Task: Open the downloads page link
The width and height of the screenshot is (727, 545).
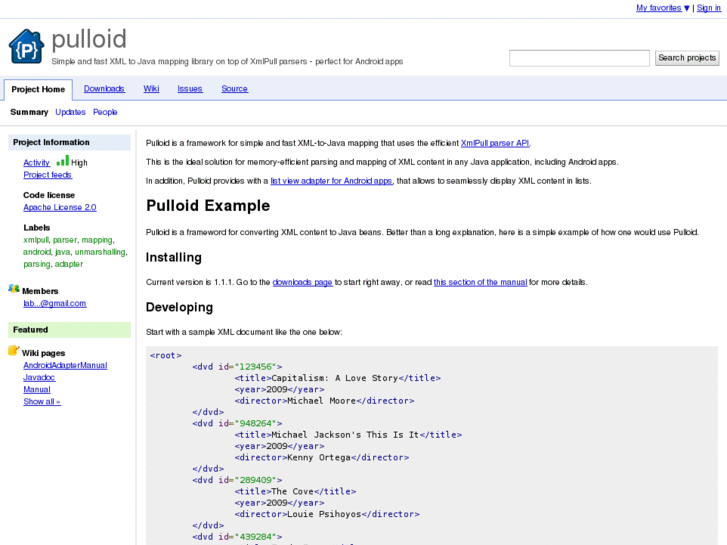Action: [302, 282]
